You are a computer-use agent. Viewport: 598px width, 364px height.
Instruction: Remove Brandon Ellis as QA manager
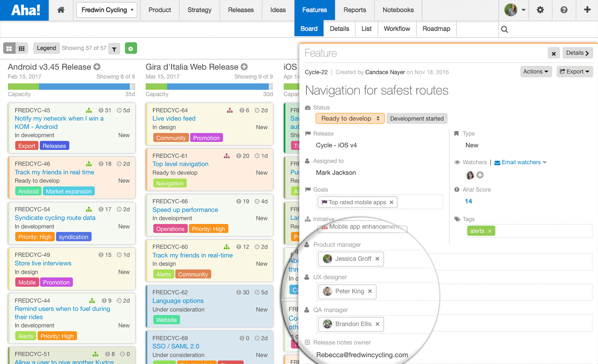(377, 324)
